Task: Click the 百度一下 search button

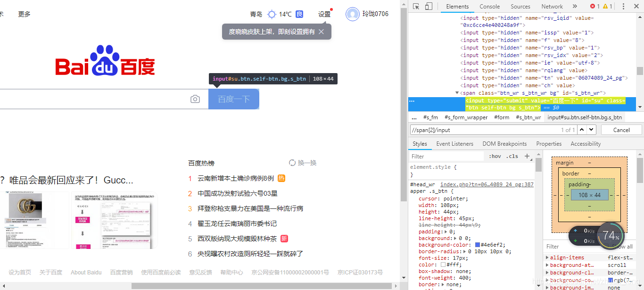Action: 234,99
